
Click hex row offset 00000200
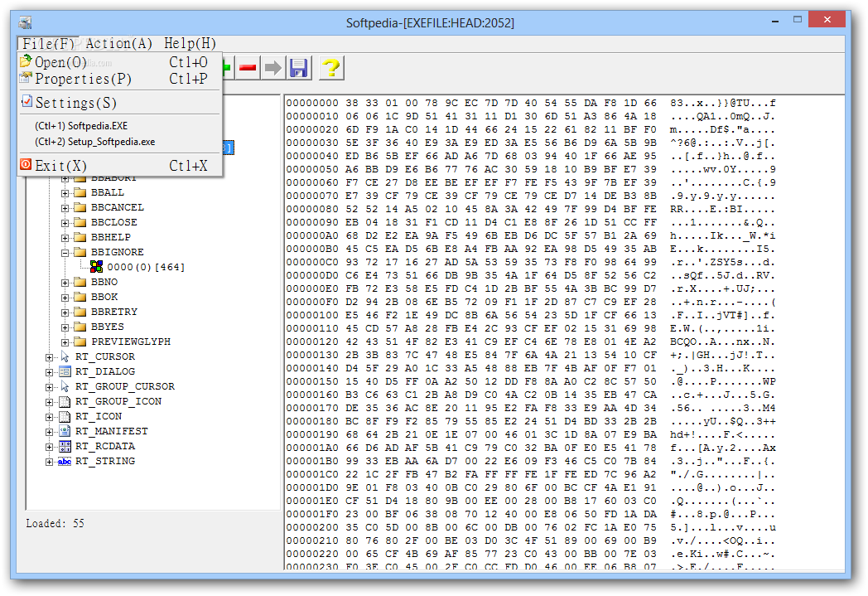click(x=312, y=527)
